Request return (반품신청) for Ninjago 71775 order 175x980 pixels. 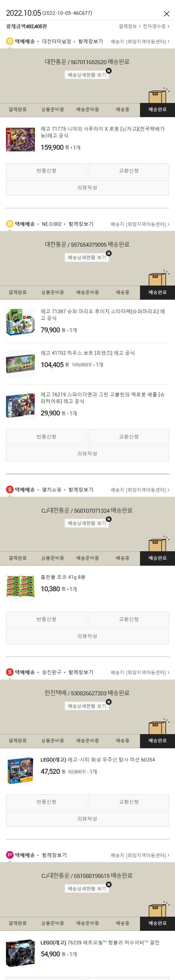click(46, 171)
